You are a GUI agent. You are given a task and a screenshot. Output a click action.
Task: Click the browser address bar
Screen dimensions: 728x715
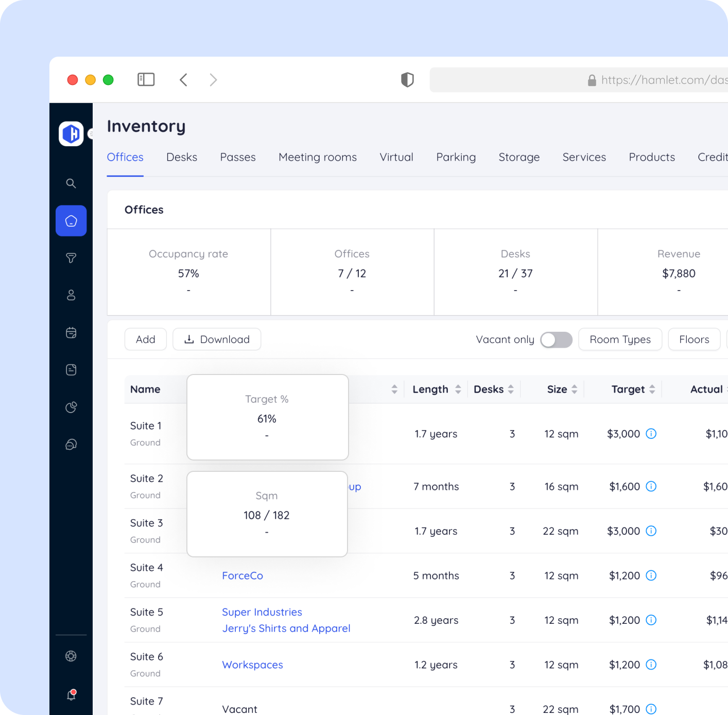579,80
